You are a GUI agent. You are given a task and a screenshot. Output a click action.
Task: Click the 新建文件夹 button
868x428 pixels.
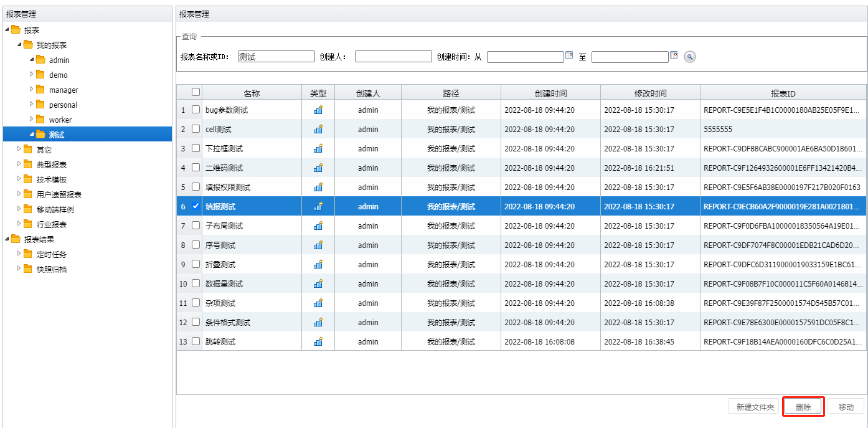(755, 407)
